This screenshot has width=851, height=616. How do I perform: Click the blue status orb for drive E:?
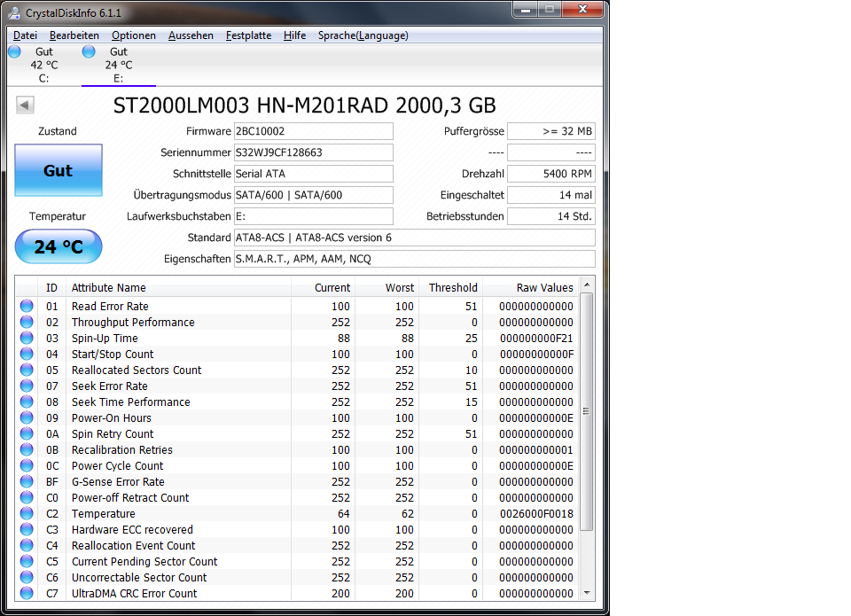(x=89, y=51)
